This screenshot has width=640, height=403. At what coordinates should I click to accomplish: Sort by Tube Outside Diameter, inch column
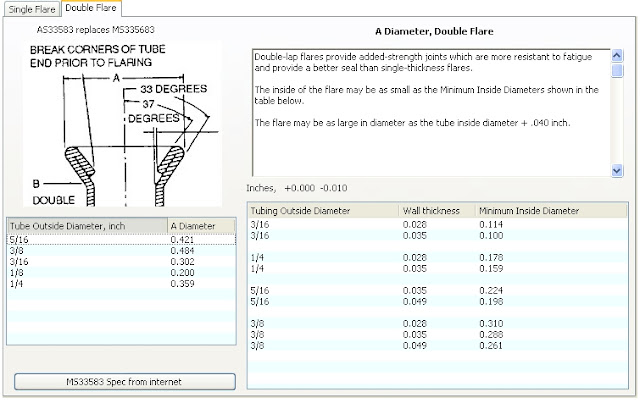click(87, 226)
